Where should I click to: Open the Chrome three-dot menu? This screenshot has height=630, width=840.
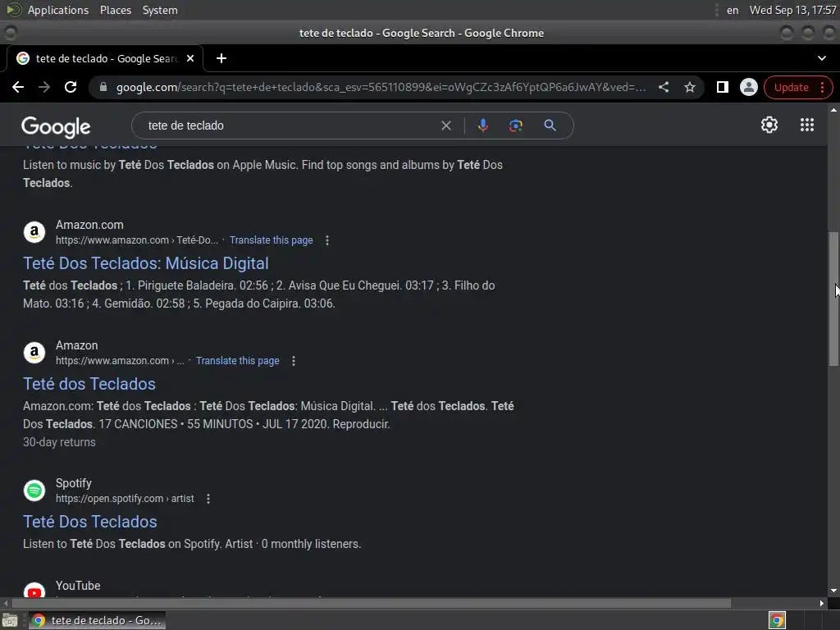tap(822, 87)
